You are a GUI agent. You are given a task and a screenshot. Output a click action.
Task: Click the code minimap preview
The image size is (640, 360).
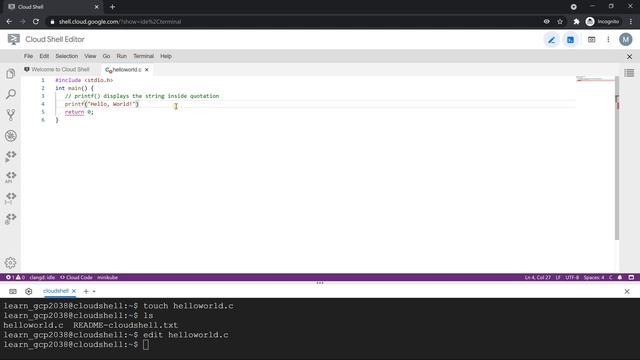pyautogui.click(x=595, y=78)
